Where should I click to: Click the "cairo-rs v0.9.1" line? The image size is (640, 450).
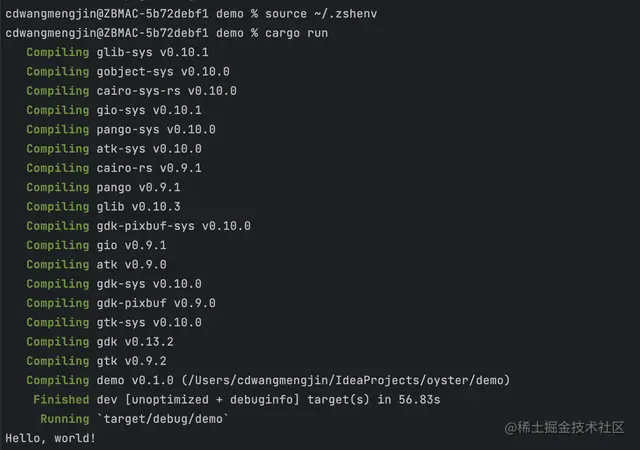[148, 168]
